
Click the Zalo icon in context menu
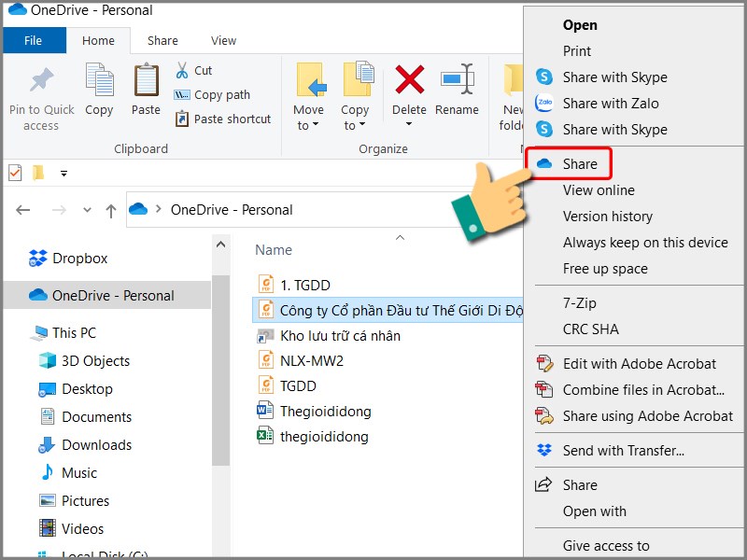pos(544,103)
